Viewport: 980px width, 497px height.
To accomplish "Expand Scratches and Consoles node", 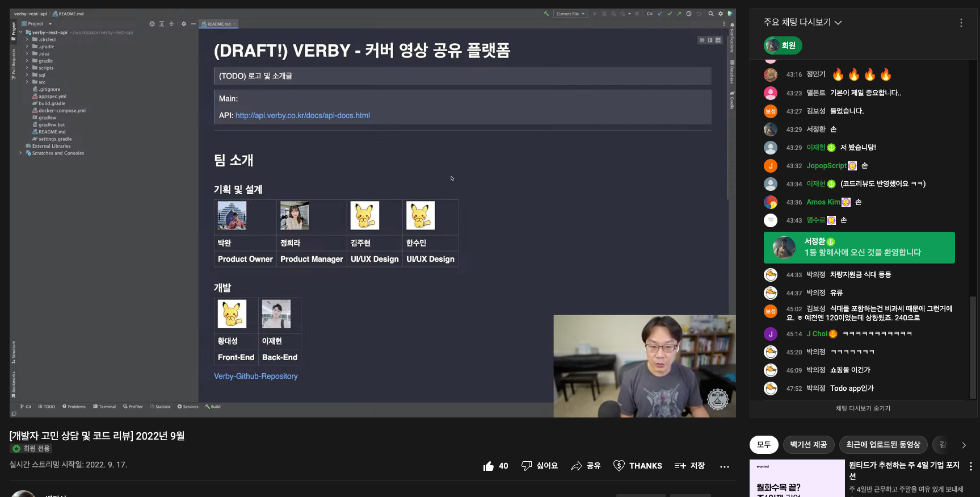I will (x=21, y=153).
